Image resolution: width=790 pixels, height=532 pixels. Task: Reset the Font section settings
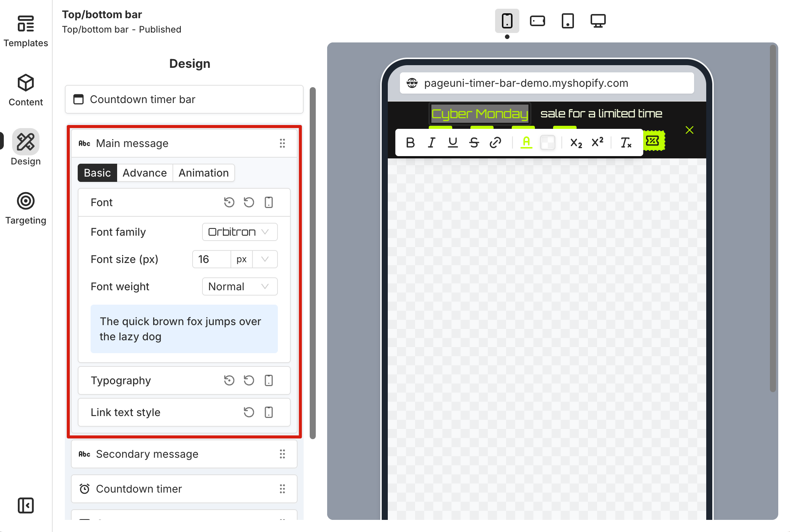(249, 202)
